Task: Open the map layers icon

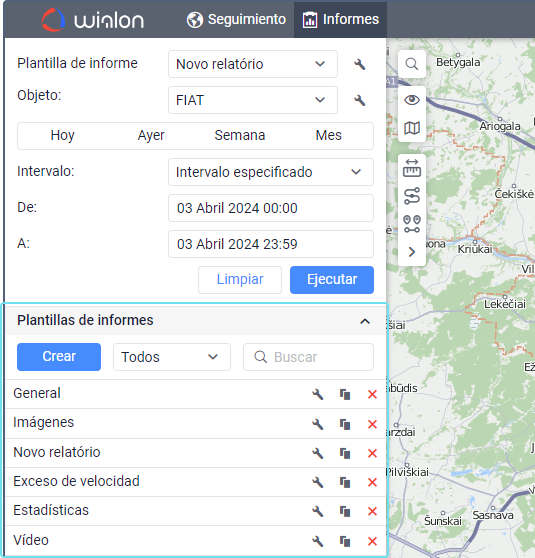Action: click(x=412, y=128)
